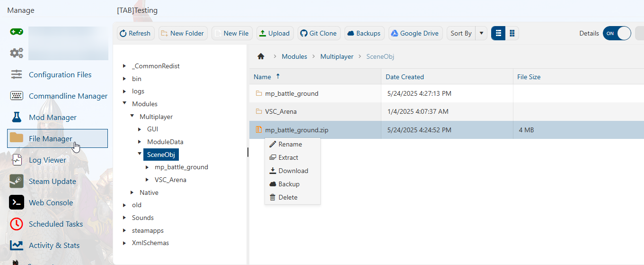Click the Configuration Files sliders icon

(17, 74)
